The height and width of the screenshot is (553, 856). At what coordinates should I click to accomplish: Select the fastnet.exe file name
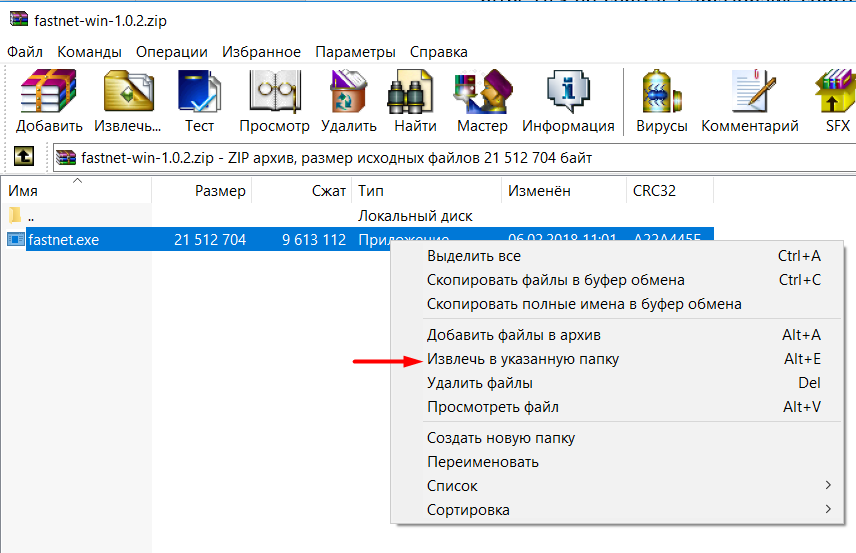(63, 240)
